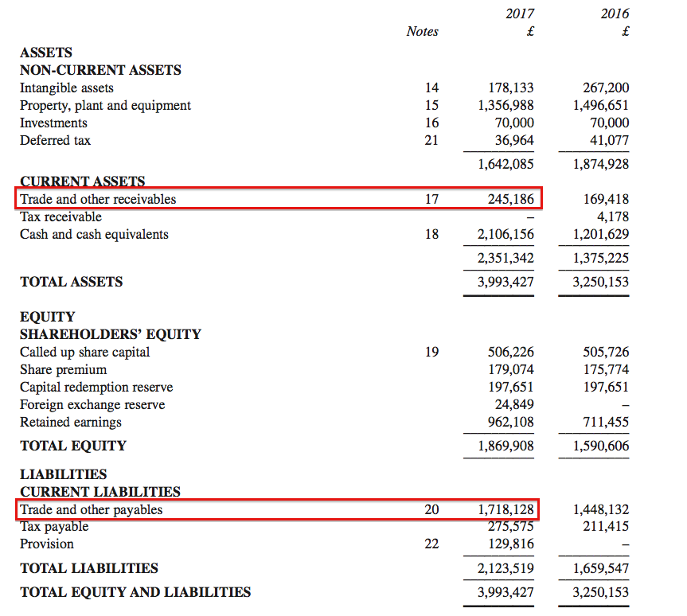This screenshot has height=616, width=687.
Task: Click the 'Retained earnings' row label
Action: [x=71, y=423]
